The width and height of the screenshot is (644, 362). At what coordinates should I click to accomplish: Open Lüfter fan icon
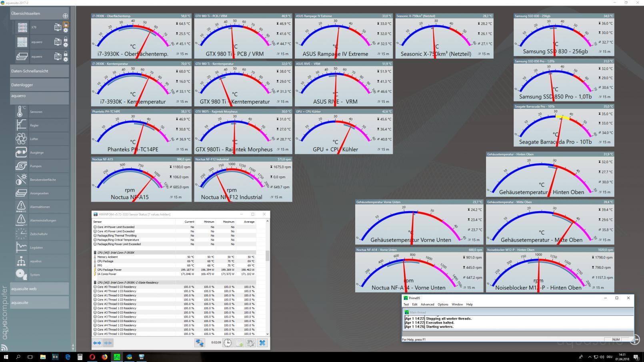[x=21, y=139]
